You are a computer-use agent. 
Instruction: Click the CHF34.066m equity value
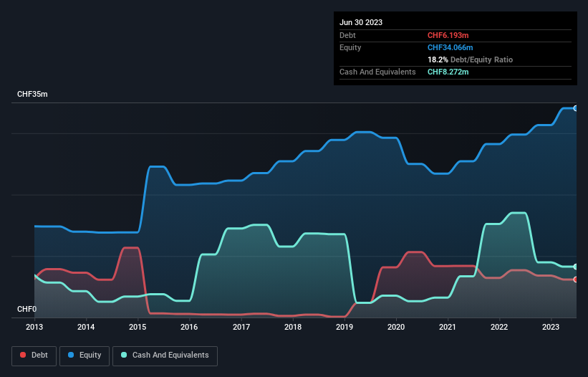[x=450, y=47]
